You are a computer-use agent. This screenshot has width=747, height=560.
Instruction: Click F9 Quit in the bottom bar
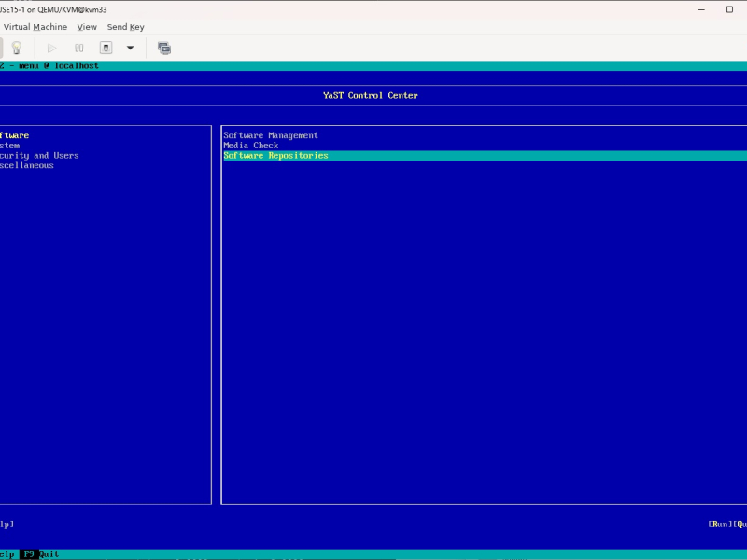point(41,554)
